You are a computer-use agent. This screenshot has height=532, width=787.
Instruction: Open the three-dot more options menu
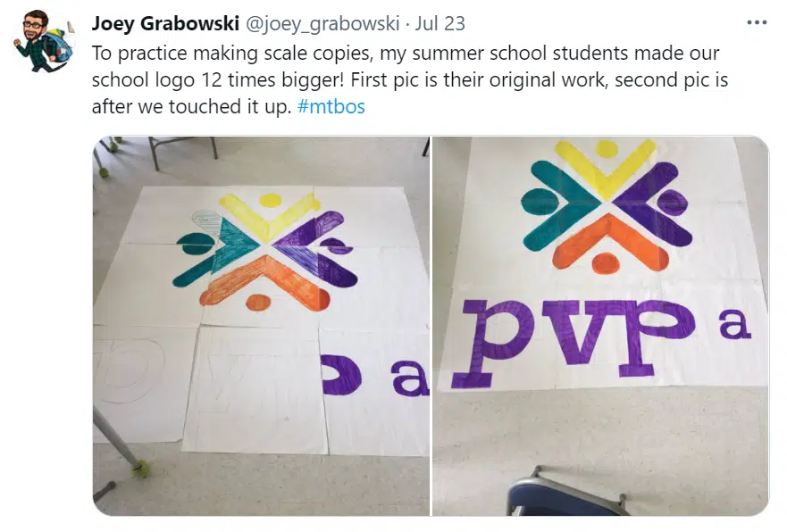tap(757, 22)
